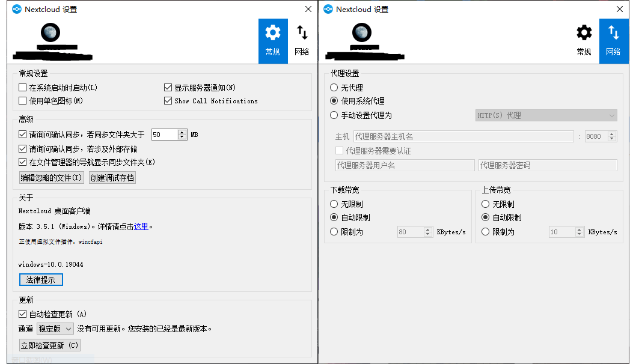
Task: Check 代理服务器需要认证 checkbox
Action: point(340,151)
